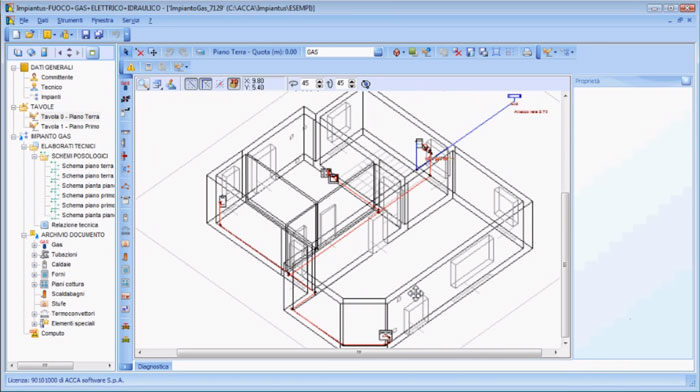Collapse the DATI GENERALI tree node

pyautogui.click(x=14, y=67)
